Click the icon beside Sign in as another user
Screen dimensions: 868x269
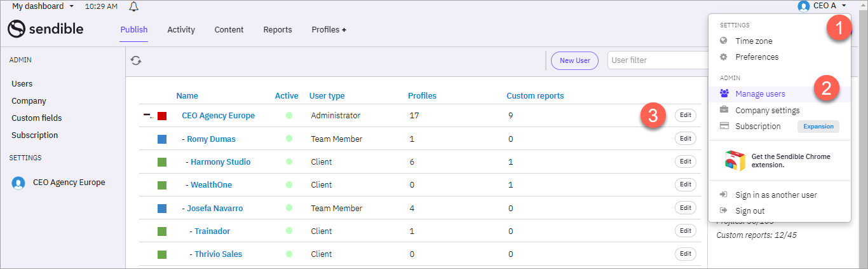[x=723, y=195]
